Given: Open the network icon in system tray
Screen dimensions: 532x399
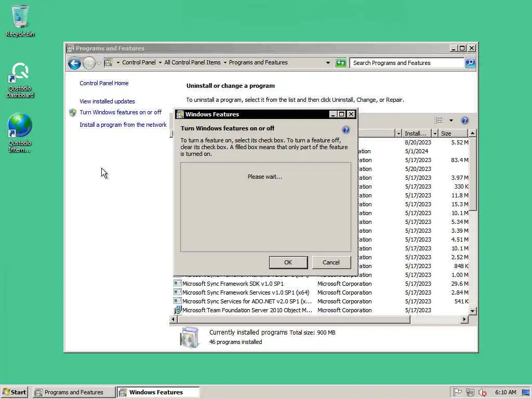Looking at the screenshot, I should pyautogui.click(x=470, y=392).
